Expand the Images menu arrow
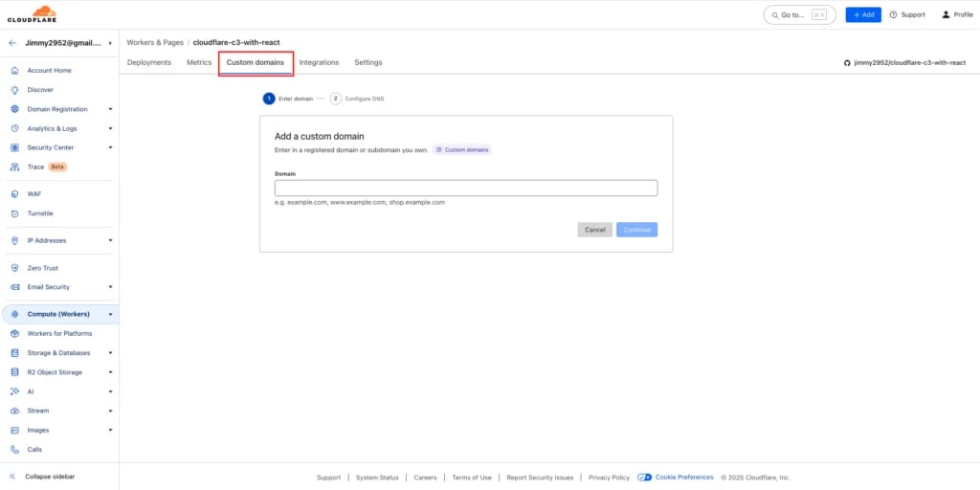The image size is (980, 490). coord(111,431)
